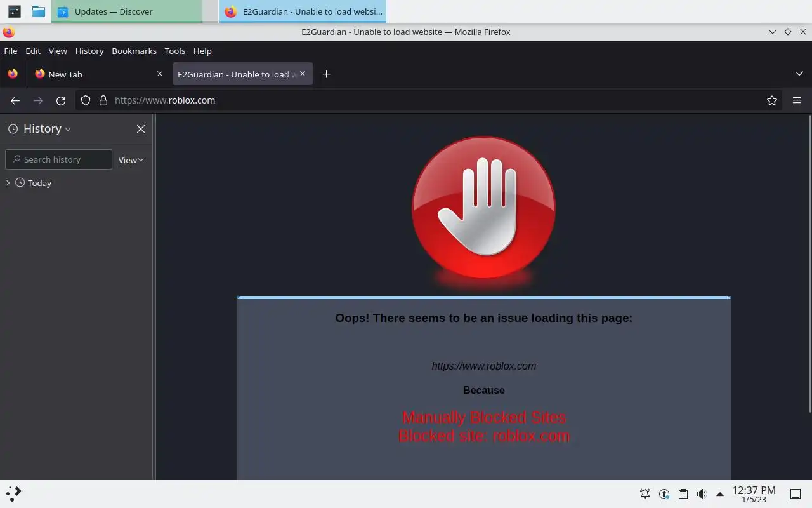Click the forward navigation arrow

point(38,100)
